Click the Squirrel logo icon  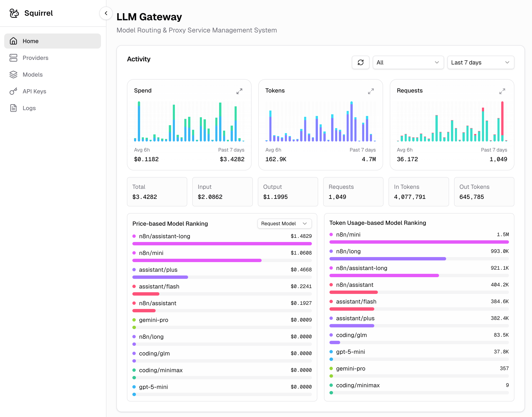[x=14, y=13]
